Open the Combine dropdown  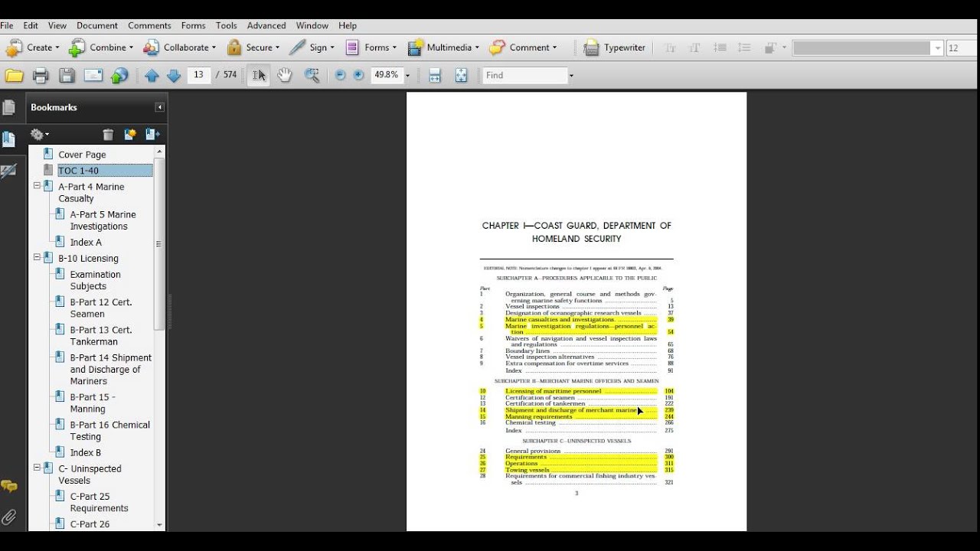point(100,47)
